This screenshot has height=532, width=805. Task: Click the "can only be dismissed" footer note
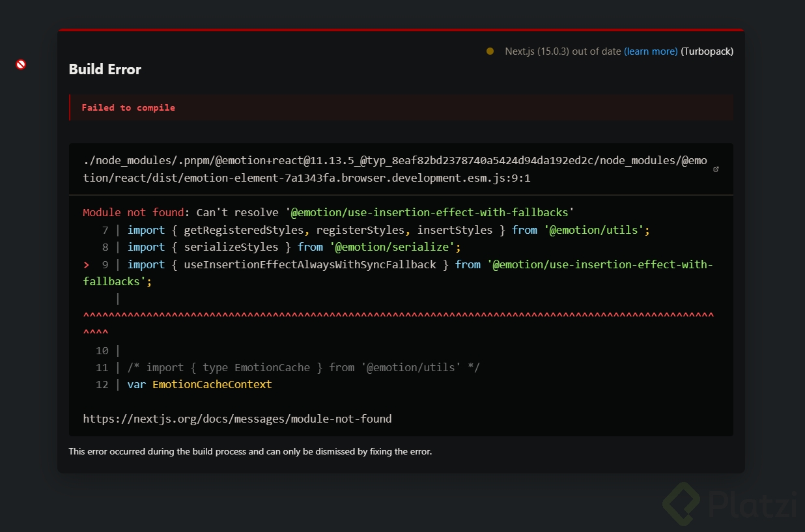[250, 451]
